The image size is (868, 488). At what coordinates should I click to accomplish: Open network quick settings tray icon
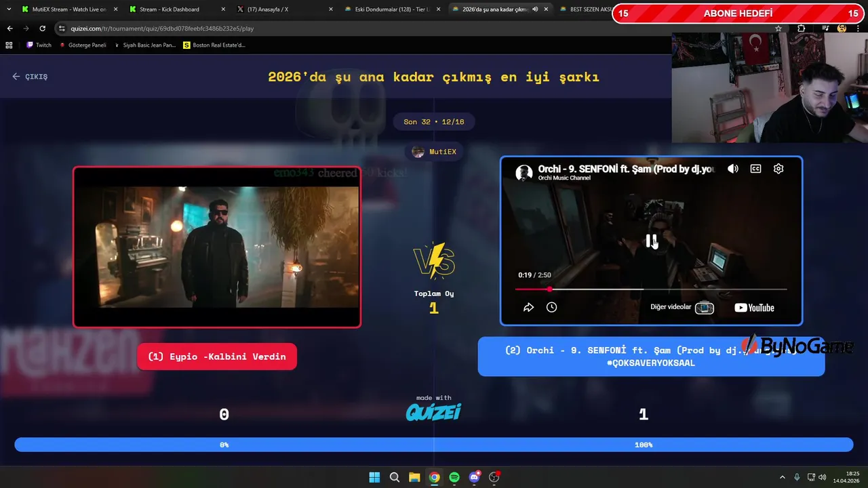pyautogui.click(x=812, y=477)
